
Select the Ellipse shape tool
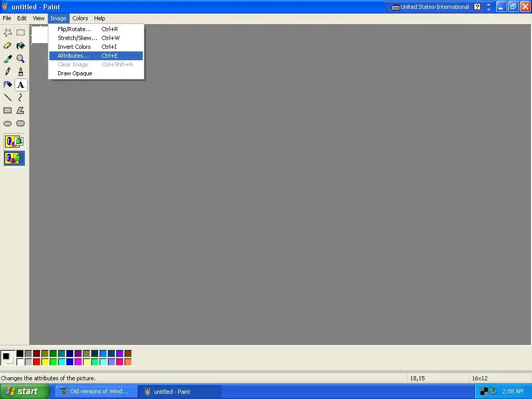(7, 124)
